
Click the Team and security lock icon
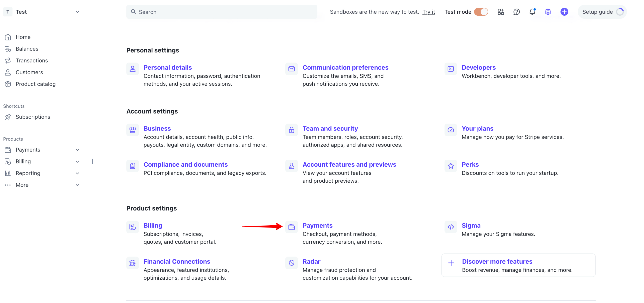coord(291,130)
